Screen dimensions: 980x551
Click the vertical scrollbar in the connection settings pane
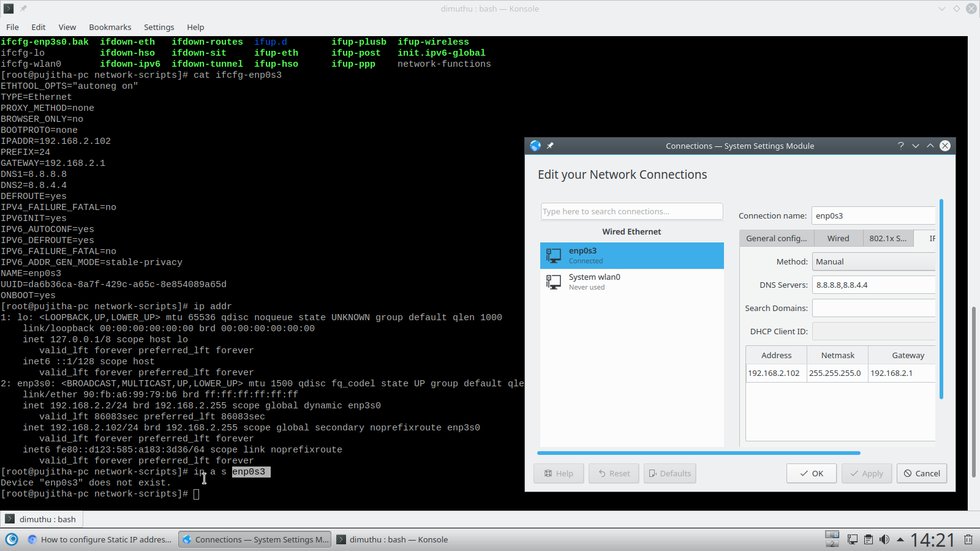click(x=941, y=299)
